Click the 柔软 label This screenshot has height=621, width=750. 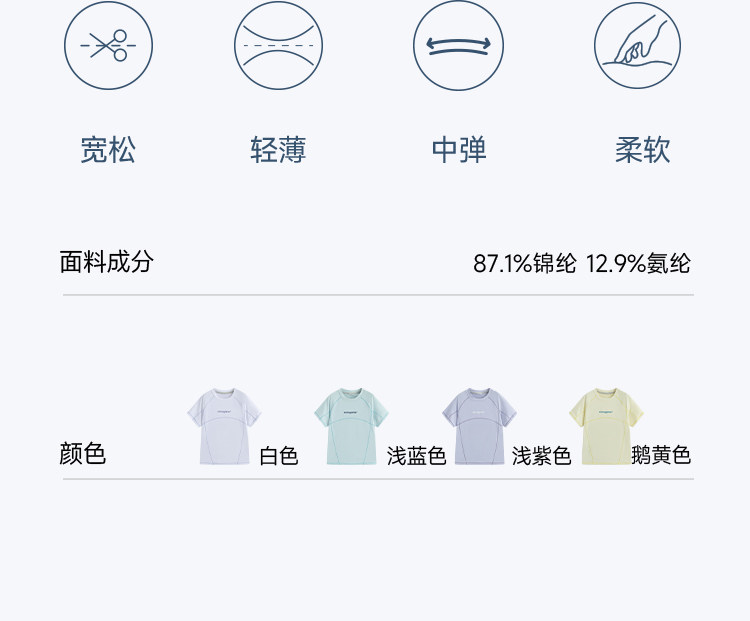click(642, 151)
